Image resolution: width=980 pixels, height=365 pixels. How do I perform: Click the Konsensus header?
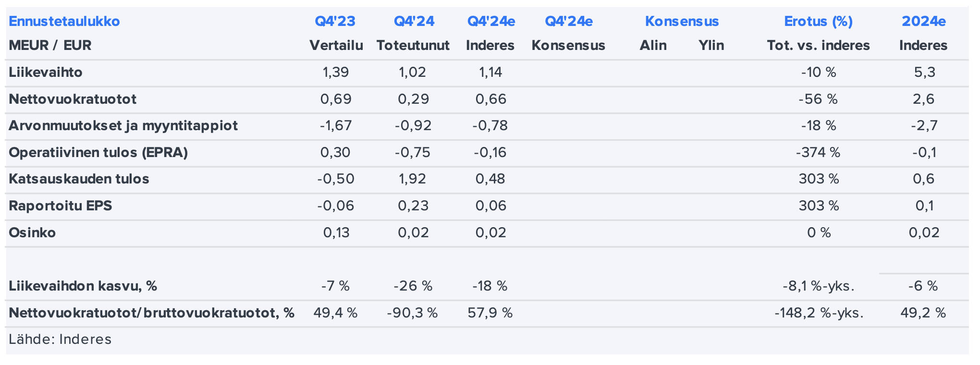[681, 22]
